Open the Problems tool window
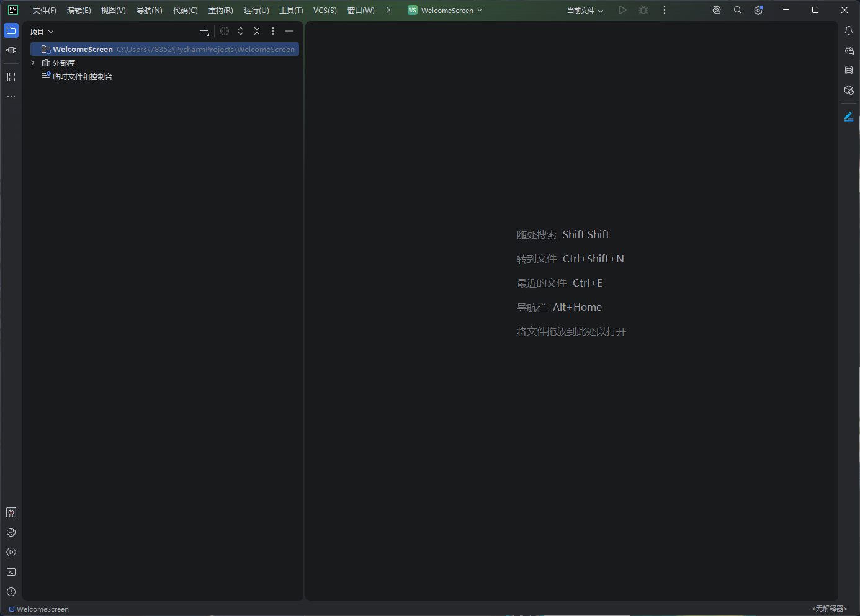The width and height of the screenshot is (860, 616). pyautogui.click(x=11, y=592)
